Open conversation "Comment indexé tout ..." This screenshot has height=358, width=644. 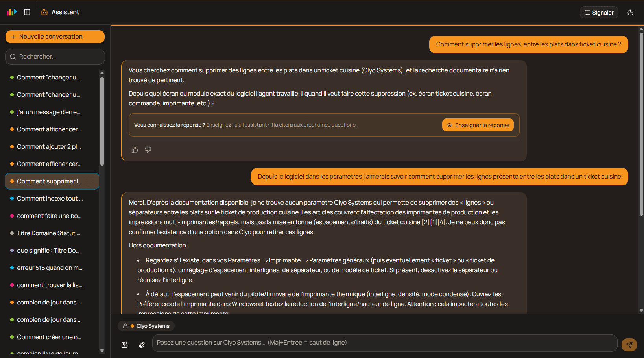tap(52, 199)
